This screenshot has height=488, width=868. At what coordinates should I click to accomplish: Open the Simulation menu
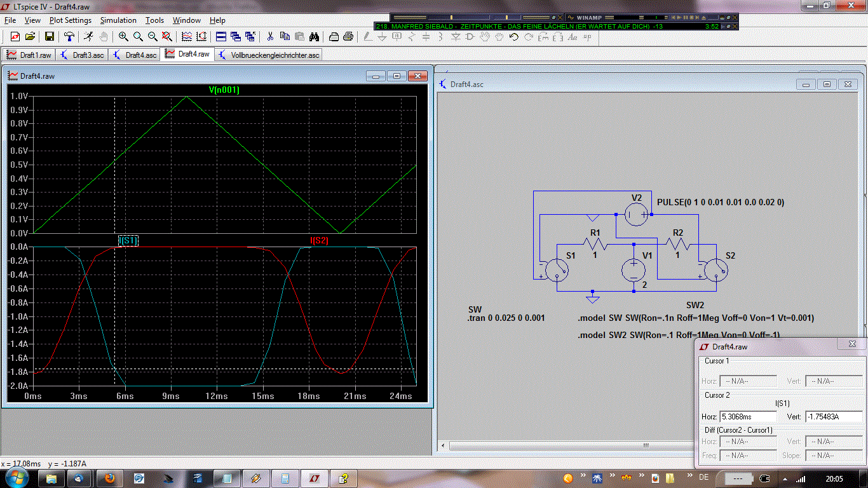[x=118, y=20]
